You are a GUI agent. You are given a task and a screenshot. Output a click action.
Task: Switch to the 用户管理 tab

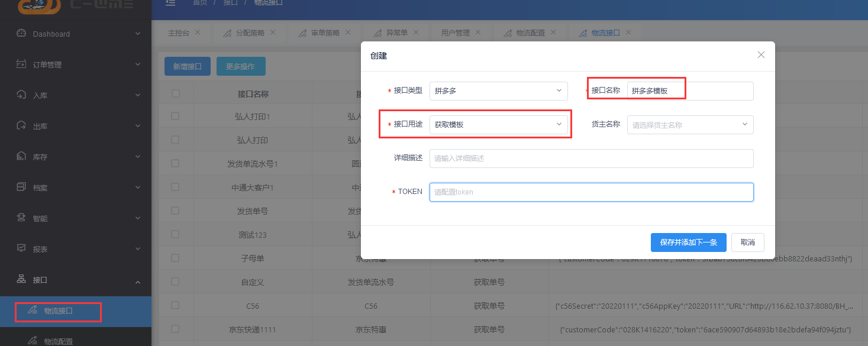pyautogui.click(x=456, y=33)
